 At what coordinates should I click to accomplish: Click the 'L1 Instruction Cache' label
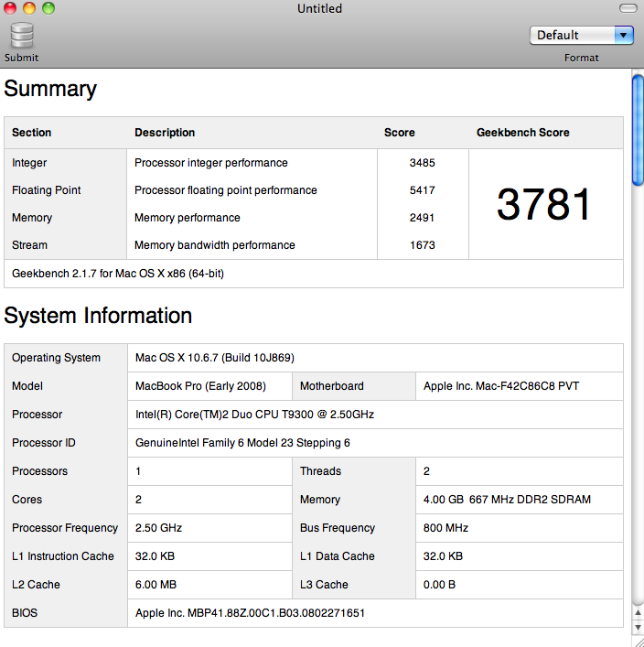(x=63, y=556)
